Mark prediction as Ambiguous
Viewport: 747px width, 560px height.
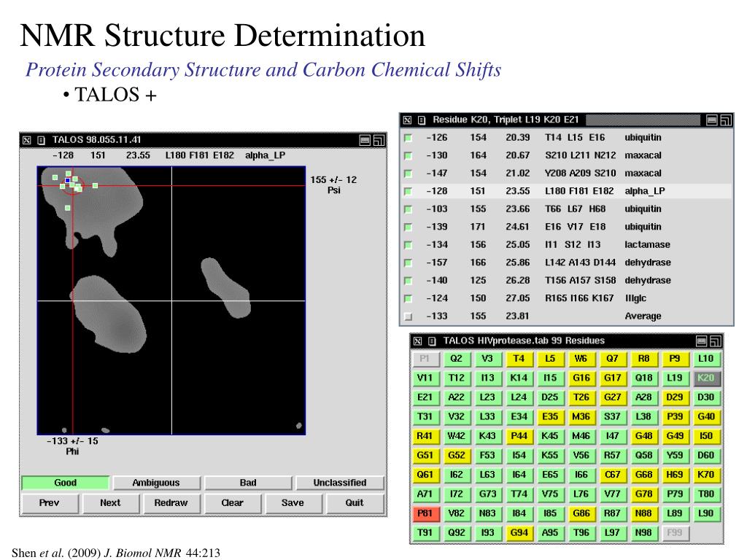(x=156, y=483)
